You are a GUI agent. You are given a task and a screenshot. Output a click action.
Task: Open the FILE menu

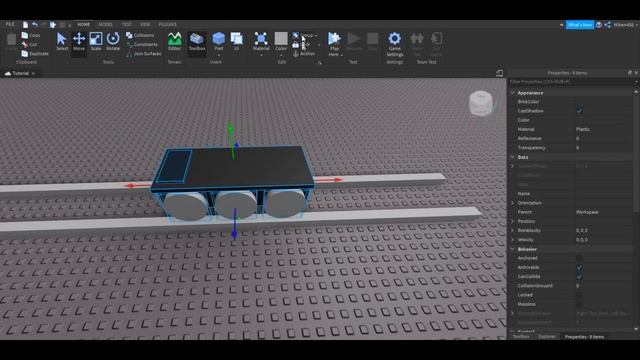tap(10, 24)
